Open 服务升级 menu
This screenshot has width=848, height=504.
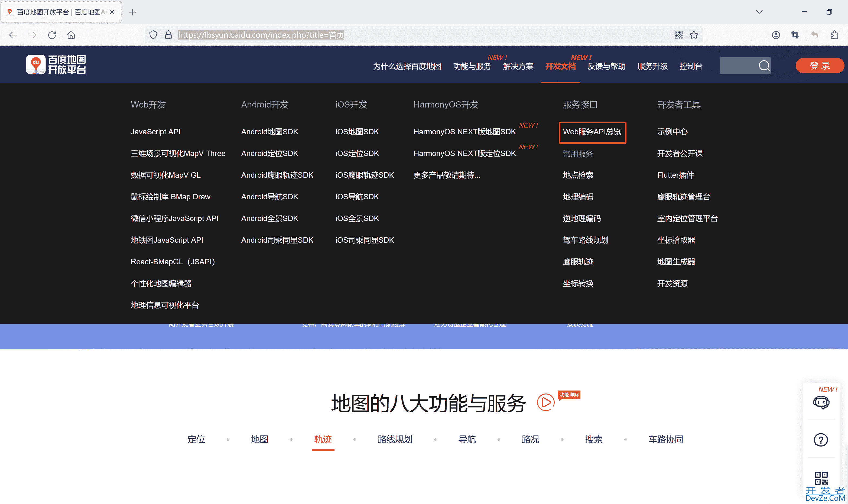coord(652,66)
